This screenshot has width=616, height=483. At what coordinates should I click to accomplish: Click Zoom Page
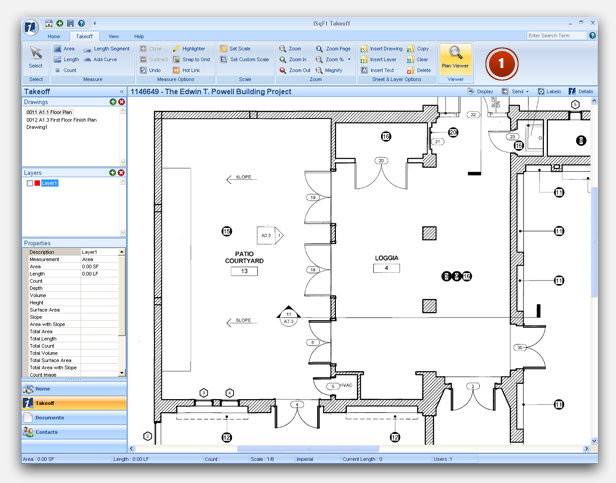pyautogui.click(x=333, y=49)
